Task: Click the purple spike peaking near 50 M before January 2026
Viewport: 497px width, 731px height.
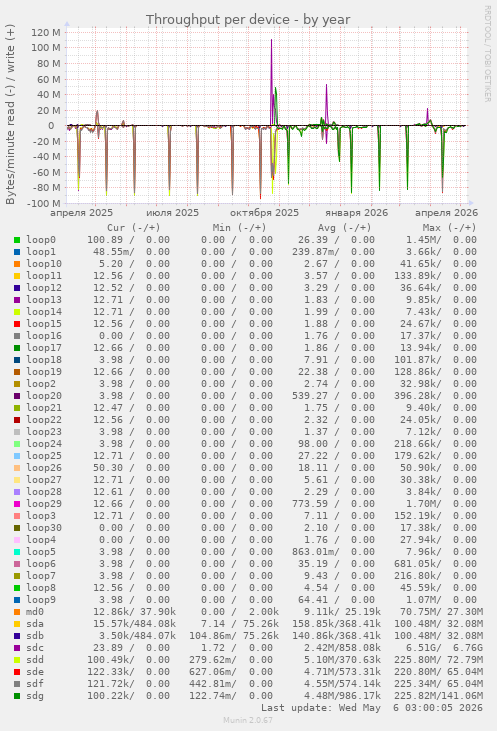Action: (326, 103)
